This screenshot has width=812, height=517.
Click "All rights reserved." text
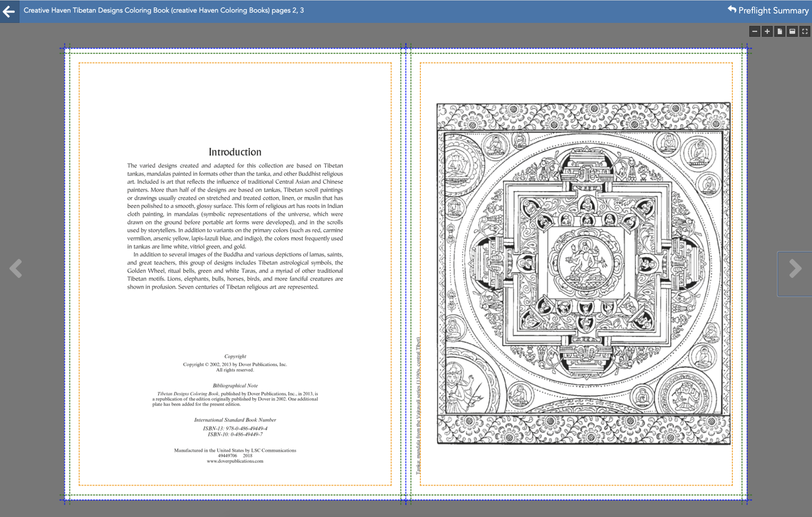(x=235, y=370)
